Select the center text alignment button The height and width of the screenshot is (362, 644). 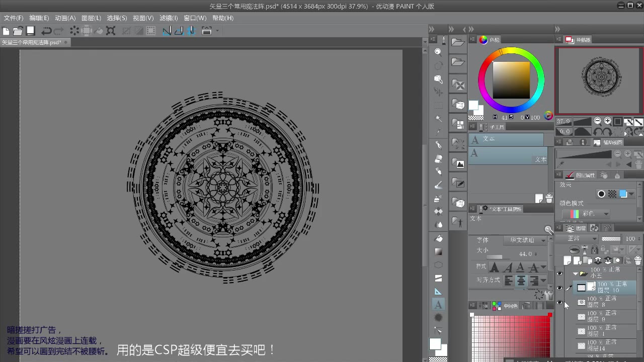521,281
